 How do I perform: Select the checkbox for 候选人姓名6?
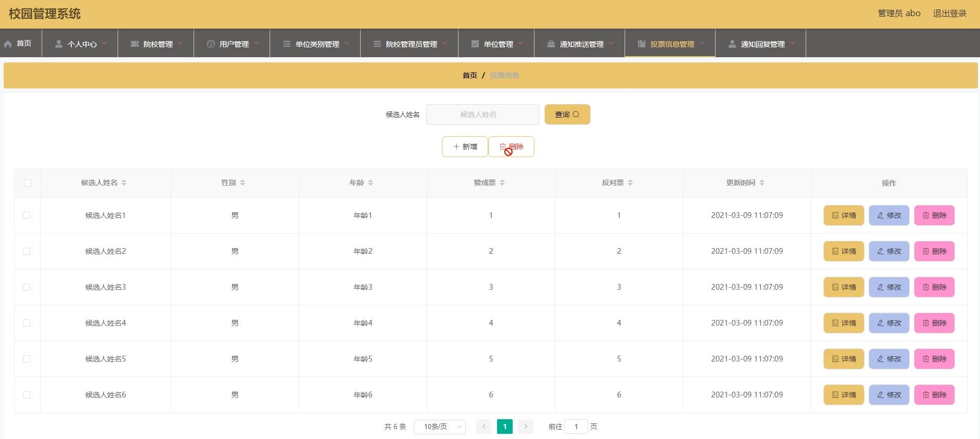(27, 395)
